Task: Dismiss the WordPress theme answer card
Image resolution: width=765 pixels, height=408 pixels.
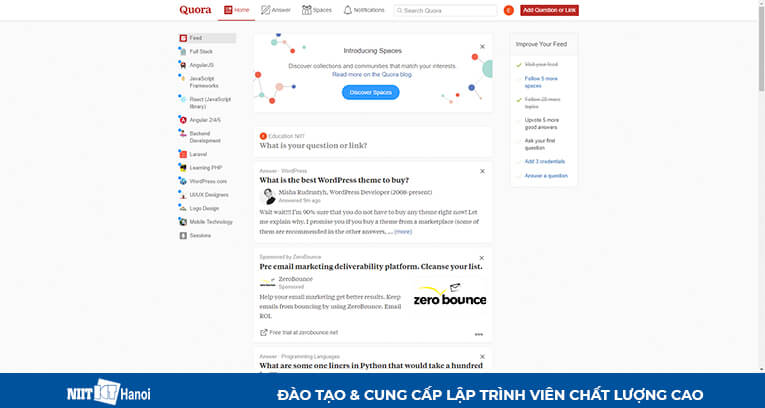Action: click(x=483, y=171)
